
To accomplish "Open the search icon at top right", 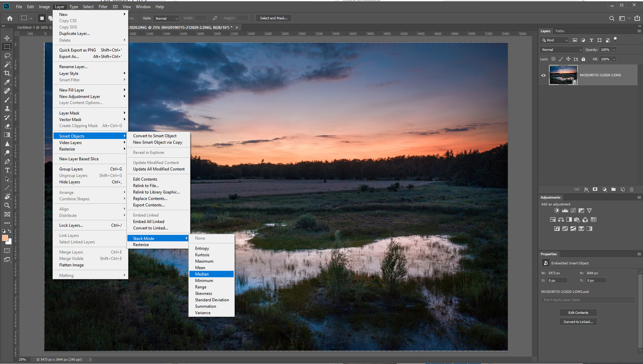I will coord(612,18).
